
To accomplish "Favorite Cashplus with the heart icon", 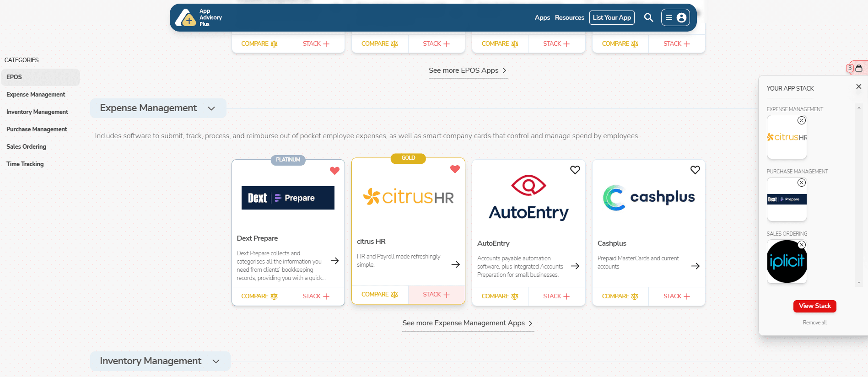I will (695, 170).
